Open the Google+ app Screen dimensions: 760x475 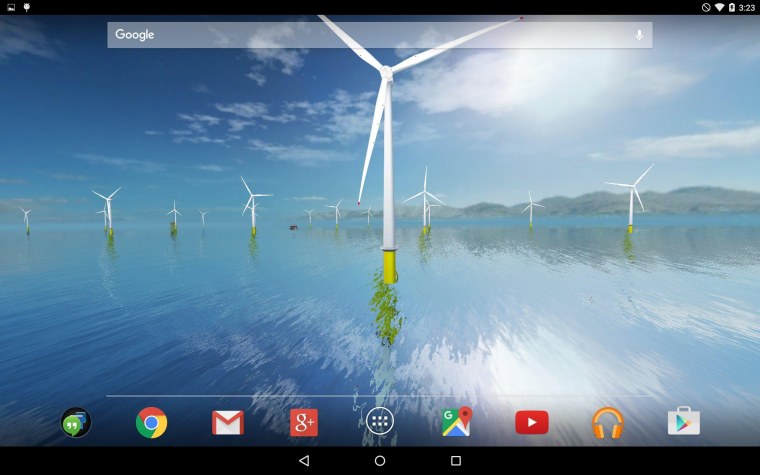coord(304,422)
